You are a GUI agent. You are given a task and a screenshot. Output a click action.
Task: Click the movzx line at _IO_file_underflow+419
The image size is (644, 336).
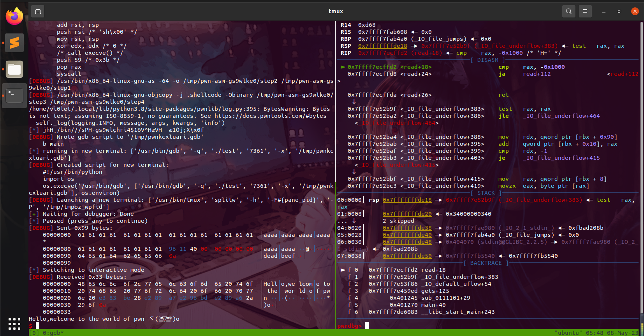(x=468, y=186)
